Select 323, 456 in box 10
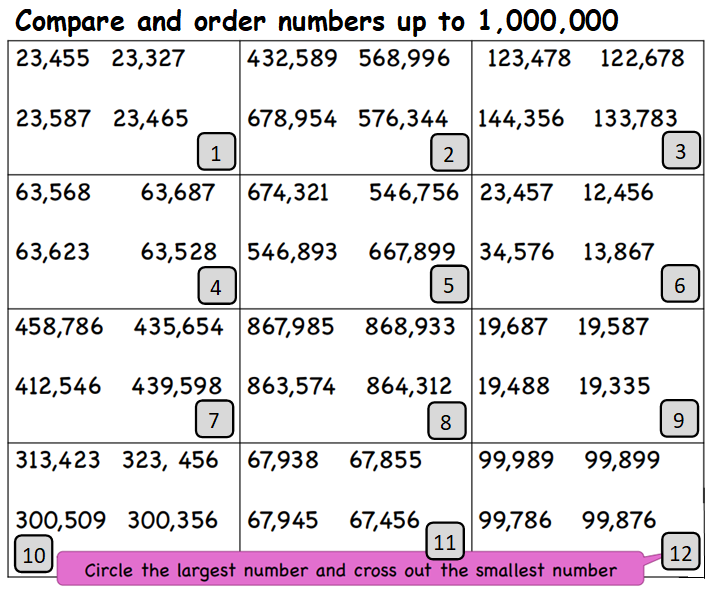The height and width of the screenshot is (594, 713). (171, 460)
